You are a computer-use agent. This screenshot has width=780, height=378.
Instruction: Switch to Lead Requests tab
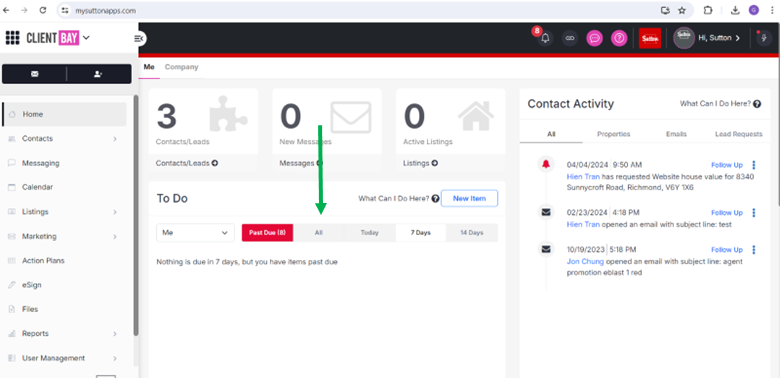[x=739, y=134]
